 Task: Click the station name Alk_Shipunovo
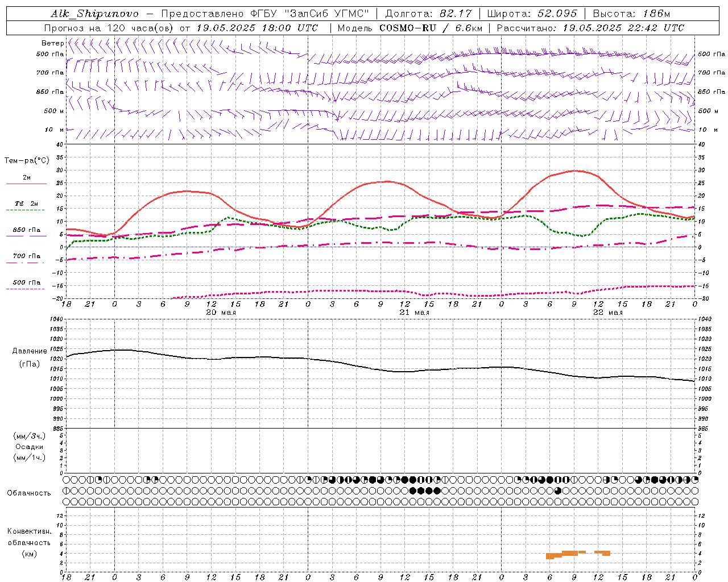pos(94,14)
